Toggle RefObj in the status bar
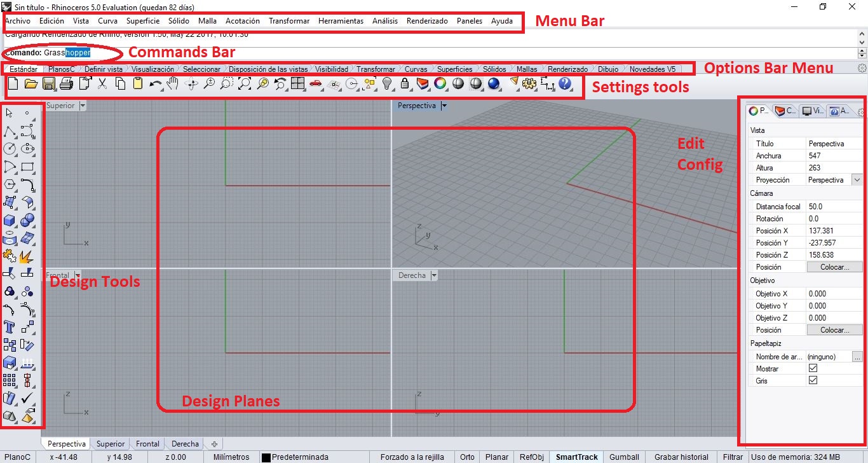The width and height of the screenshot is (868, 463). (x=532, y=457)
